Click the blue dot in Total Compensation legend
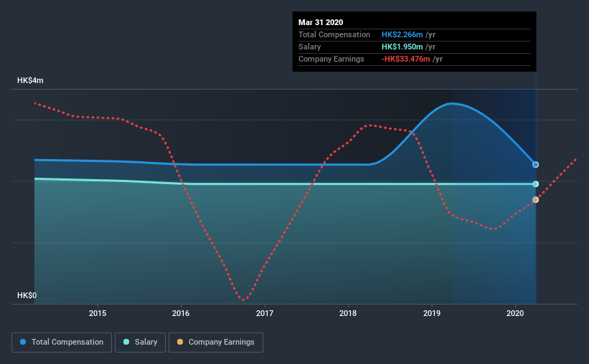Image resolution: width=589 pixels, height=364 pixels. coord(23,342)
